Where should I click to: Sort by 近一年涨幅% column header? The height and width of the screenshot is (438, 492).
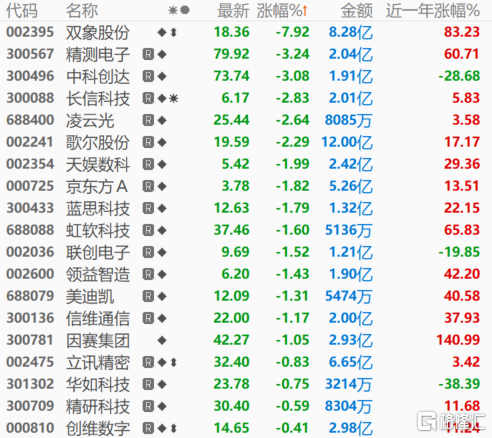[x=433, y=11]
